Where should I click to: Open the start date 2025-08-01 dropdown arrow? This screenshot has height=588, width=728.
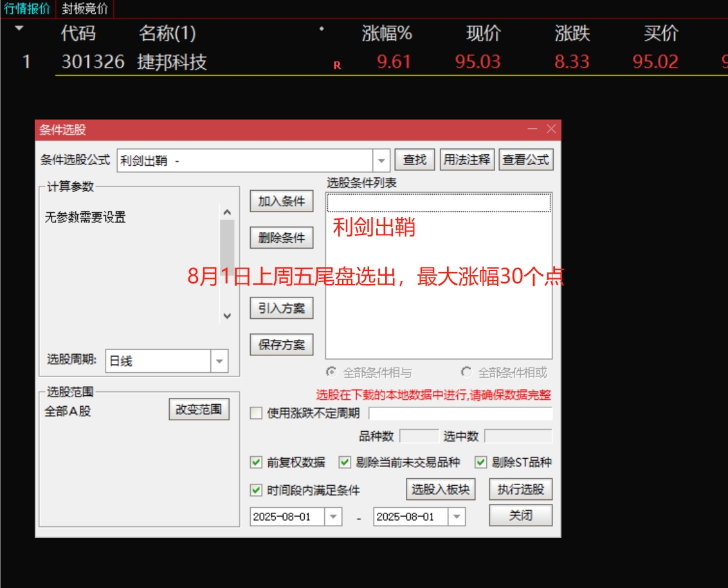pos(333,517)
